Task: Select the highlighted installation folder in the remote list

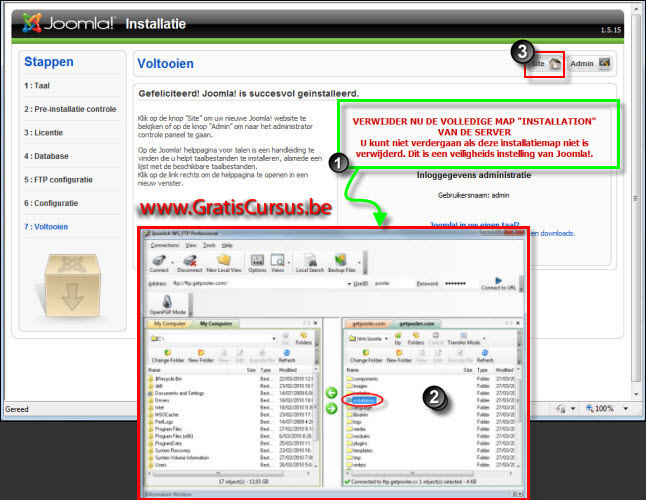Action: coord(361,400)
